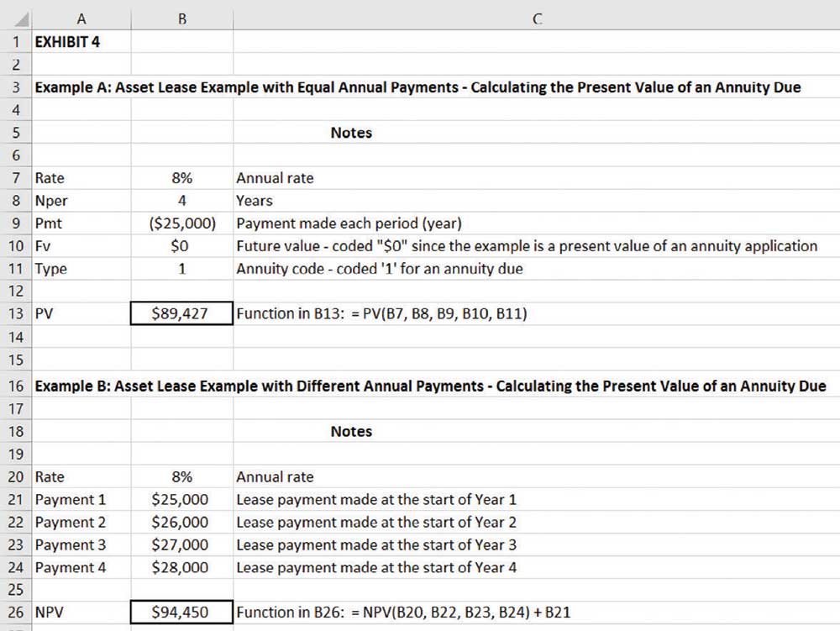Image resolution: width=840 pixels, height=631 pixels.
Task: Select row 16 header
Action: (15, 386)
